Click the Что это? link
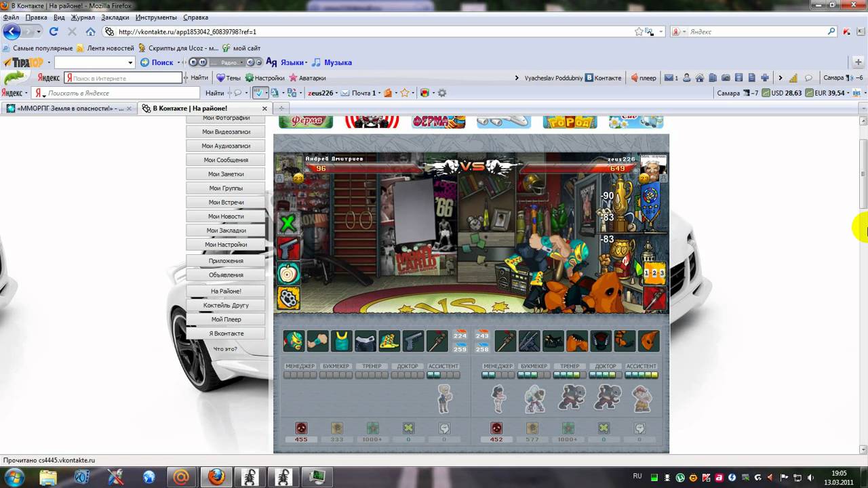Screen dimensions: 868x488 click(x=225, y=349)
